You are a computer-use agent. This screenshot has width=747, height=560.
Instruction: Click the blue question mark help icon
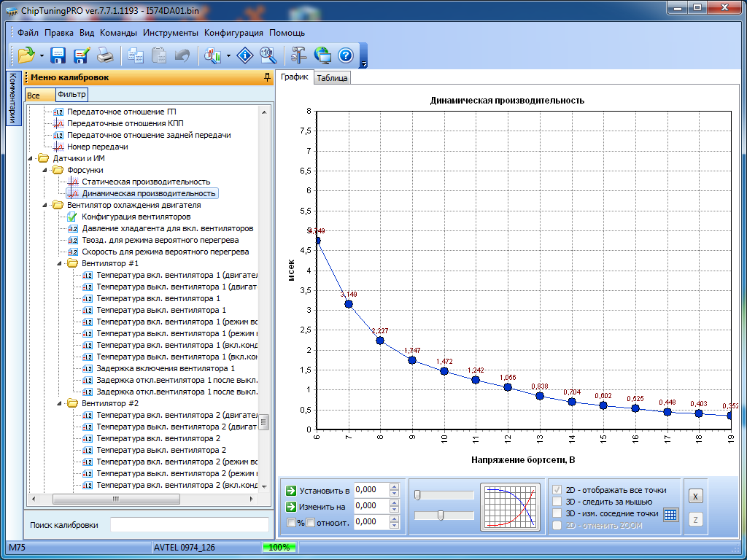[x=346, y=55]
